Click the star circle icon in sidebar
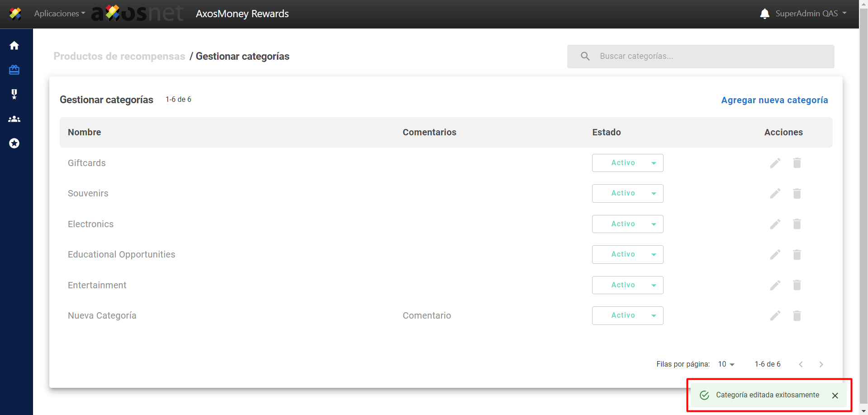 (14, 143)
